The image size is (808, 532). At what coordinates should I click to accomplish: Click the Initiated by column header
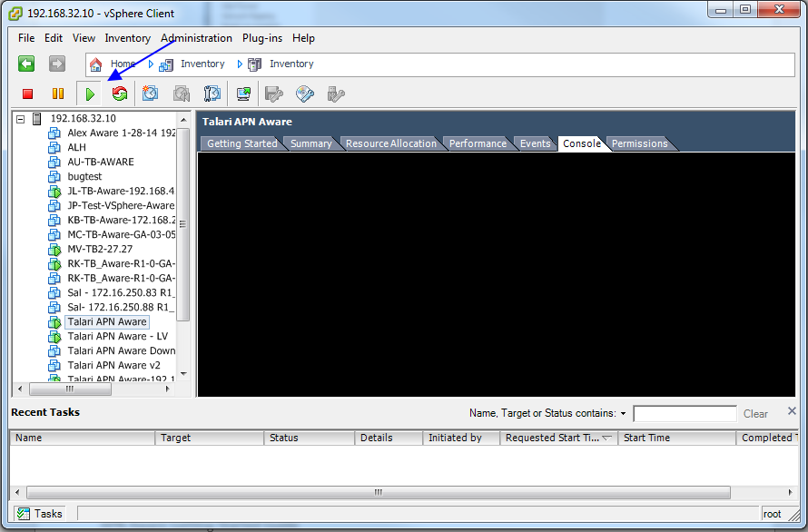460,438
